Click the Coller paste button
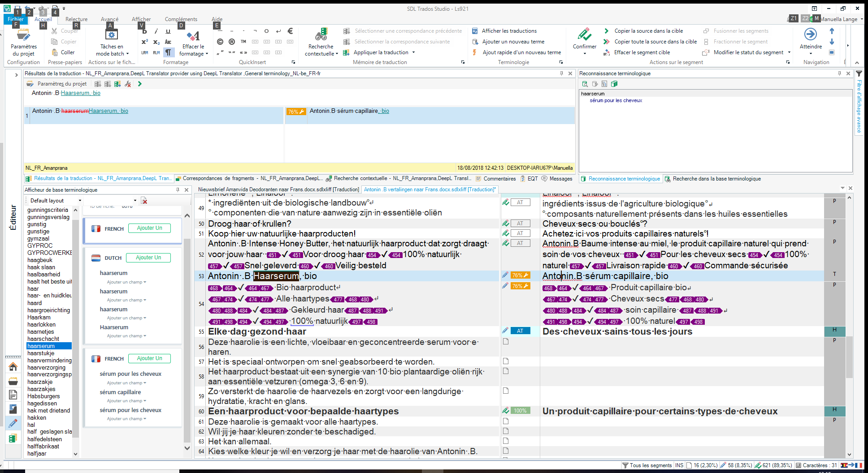This screenshot has width=868, height=473. click(63, 52)
